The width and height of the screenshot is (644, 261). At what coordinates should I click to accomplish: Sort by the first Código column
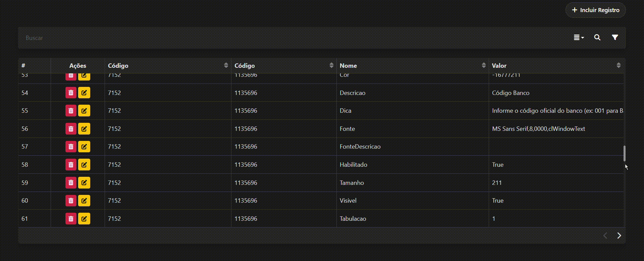click(226, 65)
